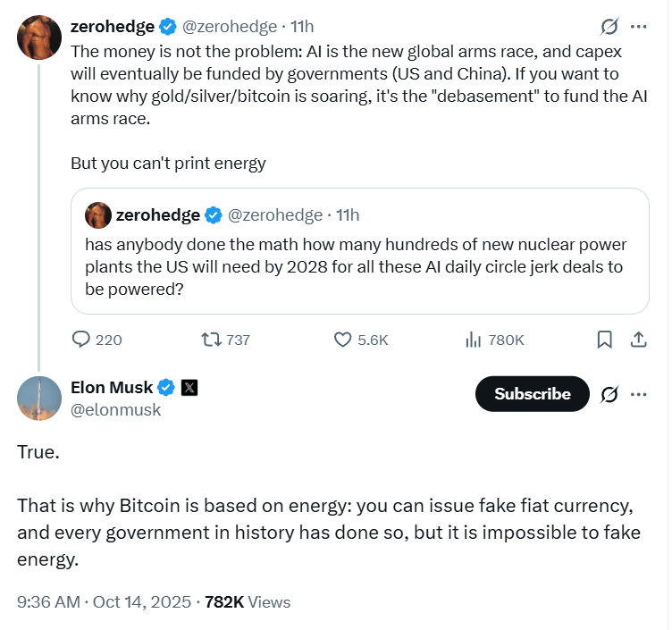Open the Elon Musk display name link

(x=112, y=388)
